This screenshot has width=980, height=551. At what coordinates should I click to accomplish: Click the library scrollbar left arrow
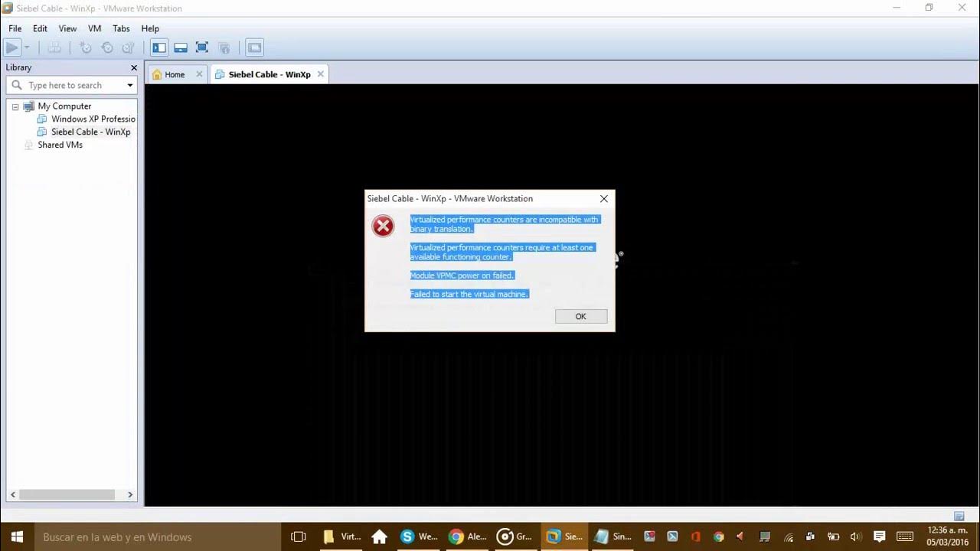pyautogui.click(x=12, y=494)
